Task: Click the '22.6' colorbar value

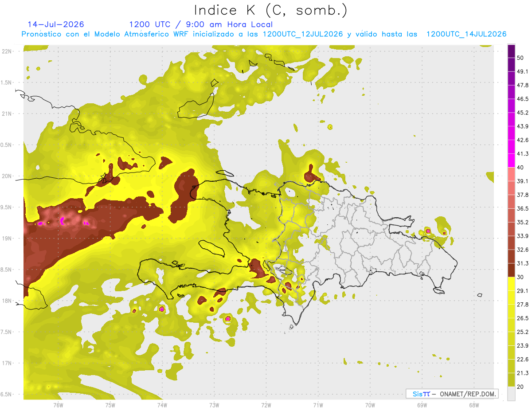Action: pos(523,360)
